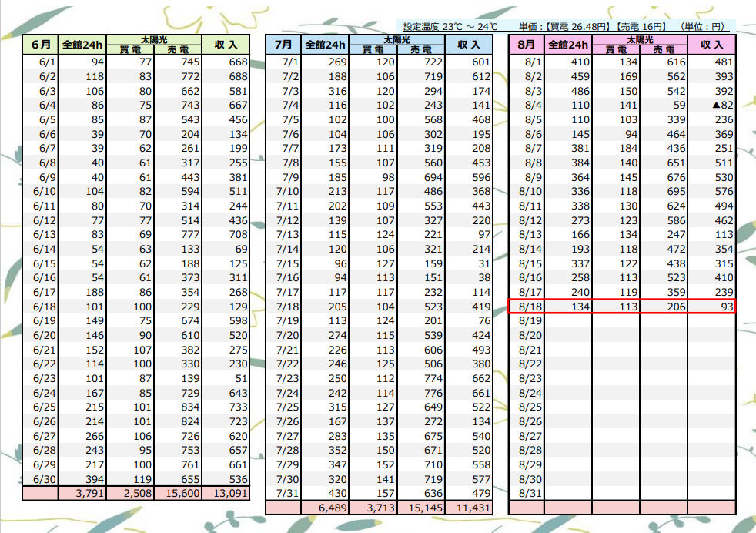The height and width of the screenshot is (533, 756).
Task: Click 7/18 income value "419"
Action: (x=469, y=307)
